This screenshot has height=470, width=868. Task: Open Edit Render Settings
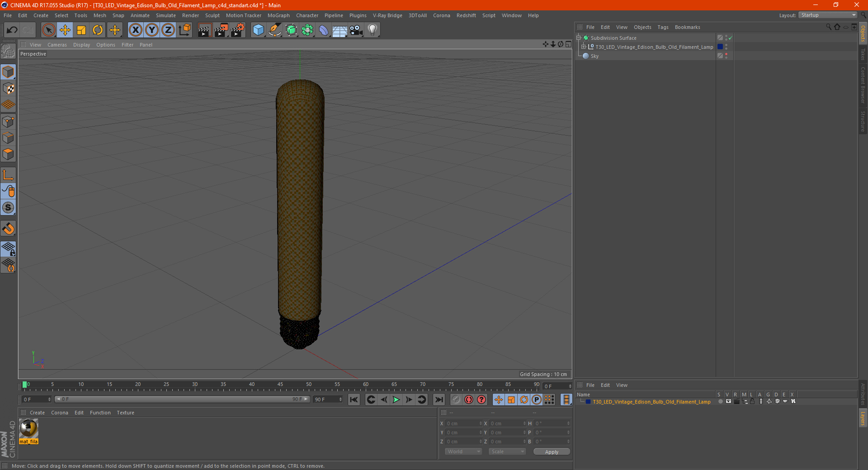238,30
